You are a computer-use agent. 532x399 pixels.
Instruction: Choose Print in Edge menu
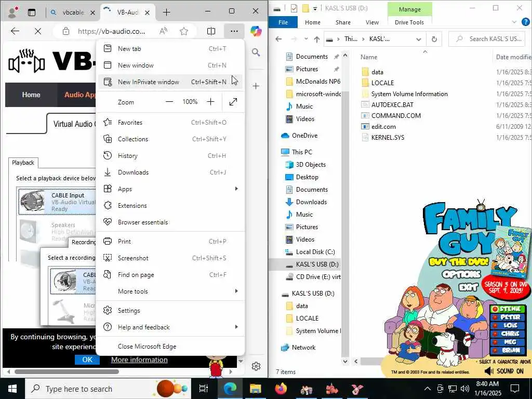(170, 242)
